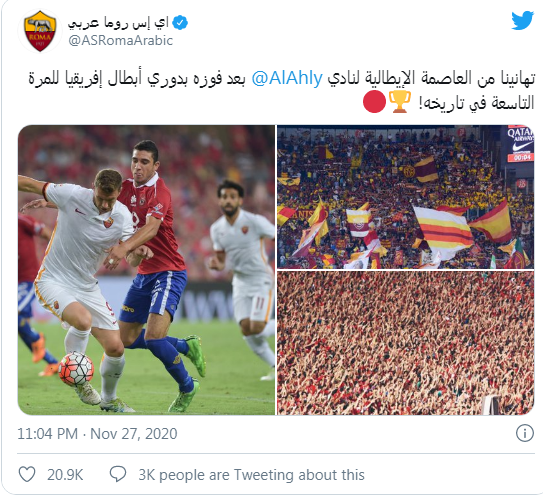
Task: Open the red crowd photo
Action: pos(406,343)
